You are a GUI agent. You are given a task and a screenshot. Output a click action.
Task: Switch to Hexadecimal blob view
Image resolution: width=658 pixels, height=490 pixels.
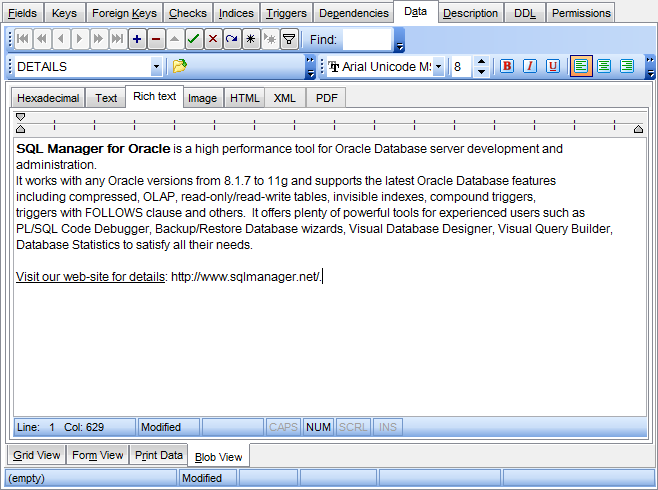[x=48, y=98]
